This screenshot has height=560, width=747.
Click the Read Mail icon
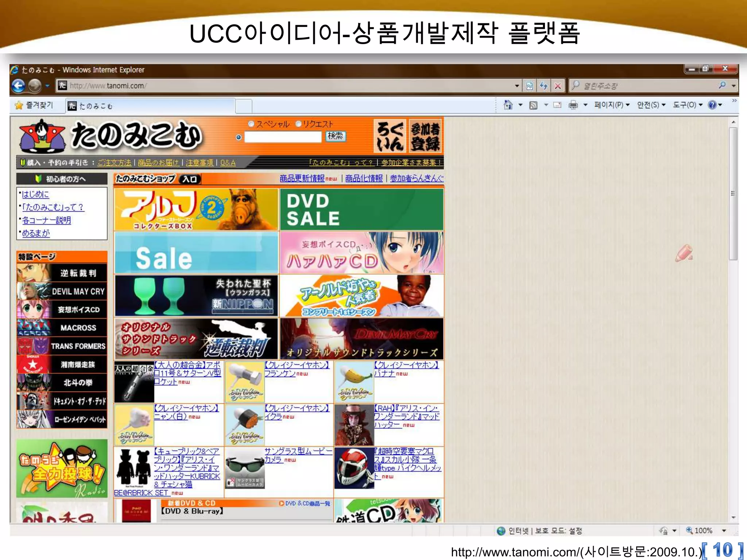[x=557, y=105]
